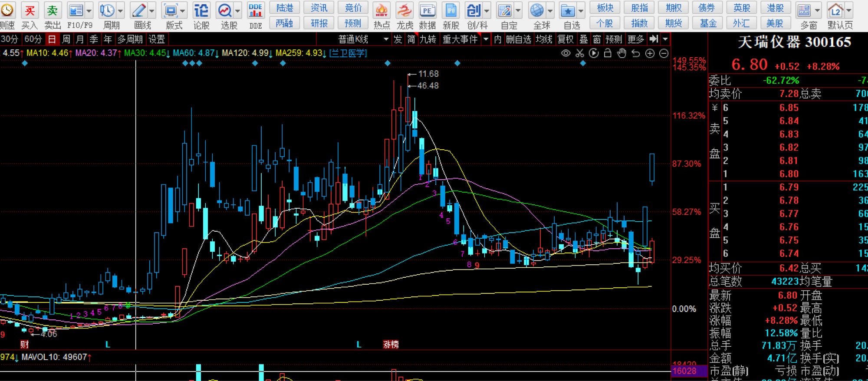Open the 自选 watchlist star-folder icon
This screenshot has height=381, width=868.
click(x=568, y=10)
